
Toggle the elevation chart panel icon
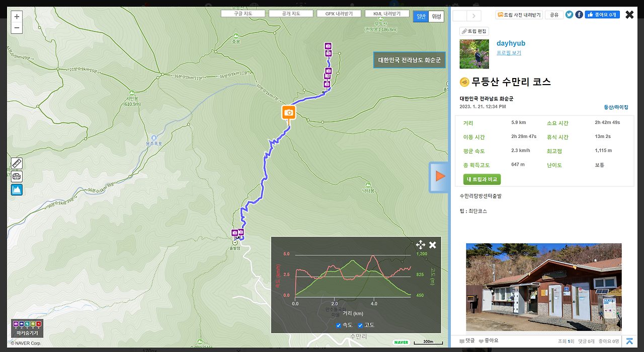(x=17, y=190)
